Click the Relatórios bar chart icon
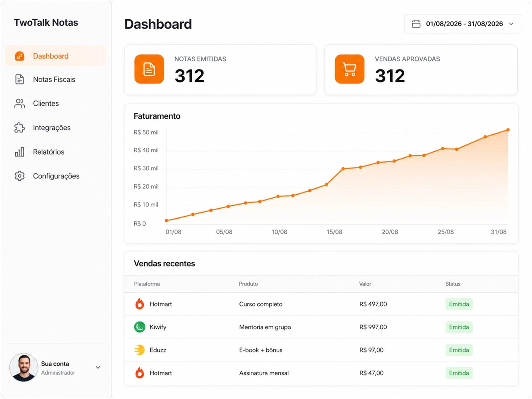The width and height of the screenshot is (532, 399). 20,152
